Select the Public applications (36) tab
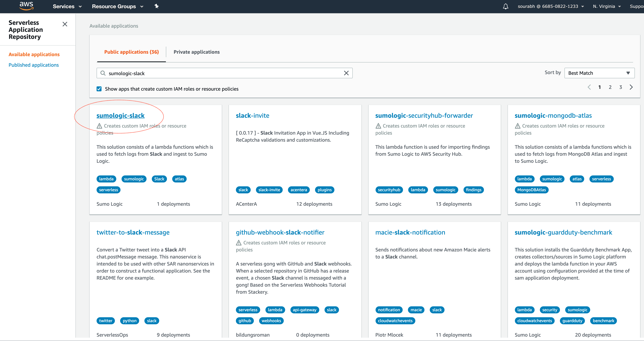This screenshot has width=644, height=341. click(x=131, y=52)
